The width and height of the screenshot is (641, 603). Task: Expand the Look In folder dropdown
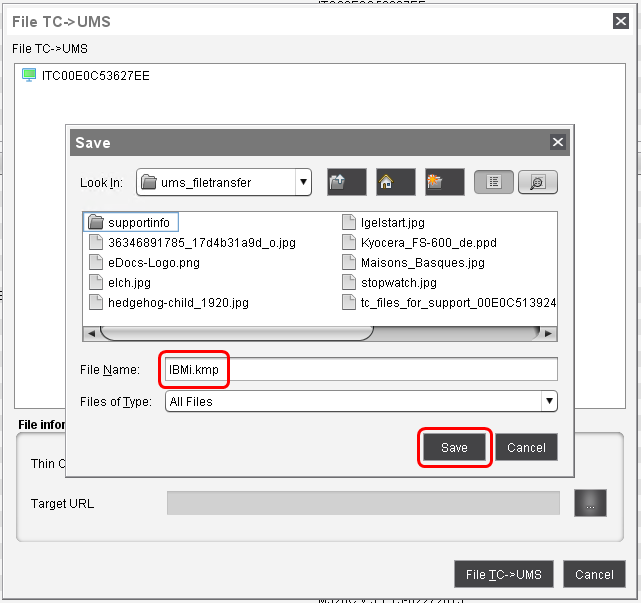coord(302,182)
